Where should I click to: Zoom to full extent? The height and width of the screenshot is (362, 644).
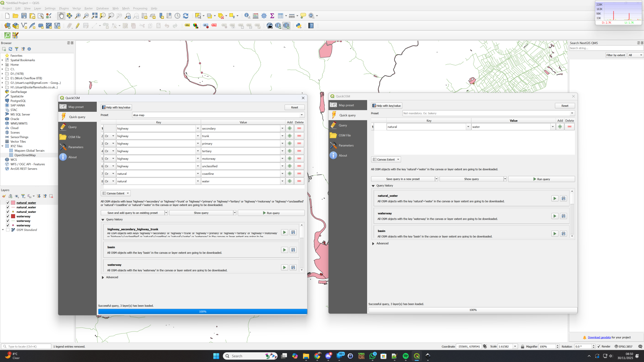(x=94, y=16)
